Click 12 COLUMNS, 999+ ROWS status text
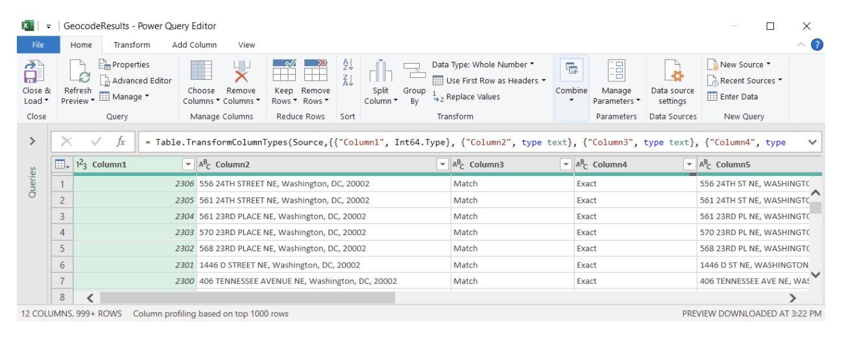The width and height of the screenshot is (868, 339). [x=72, y=314]
